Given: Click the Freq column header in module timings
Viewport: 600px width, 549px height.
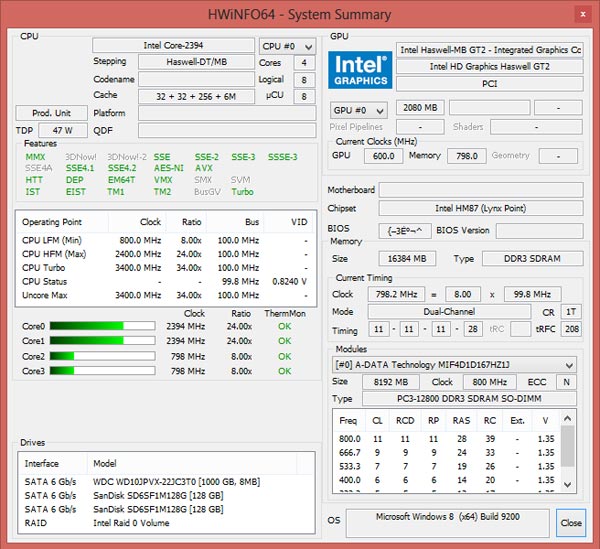Looking at the screenshot, I should (x=348, y=421).
